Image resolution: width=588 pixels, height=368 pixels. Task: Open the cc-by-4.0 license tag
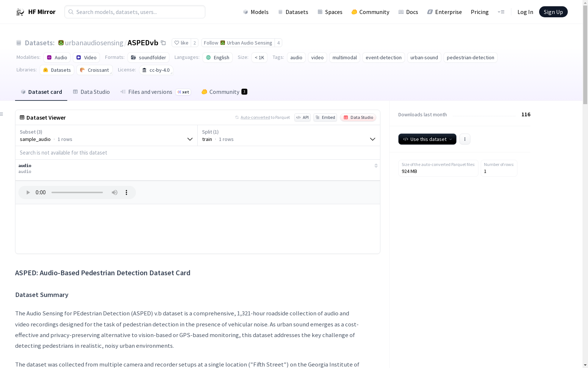tap(156, 70)
